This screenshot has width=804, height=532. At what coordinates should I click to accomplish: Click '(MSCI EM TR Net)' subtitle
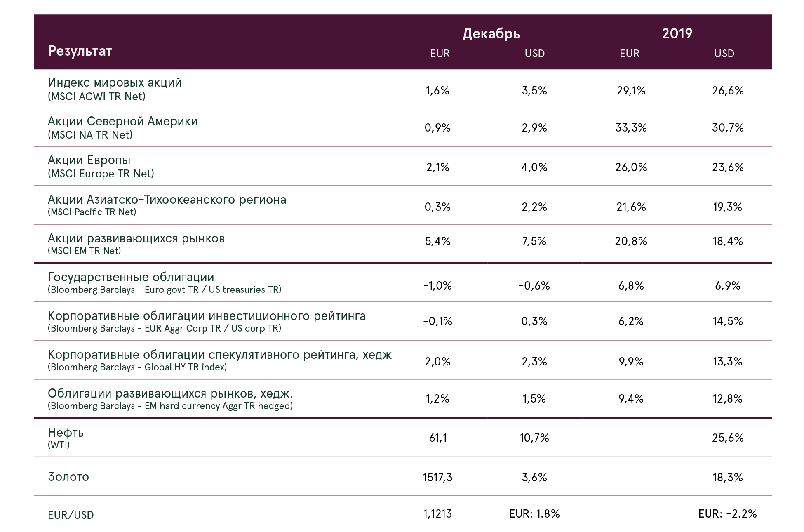pos(85,251)
